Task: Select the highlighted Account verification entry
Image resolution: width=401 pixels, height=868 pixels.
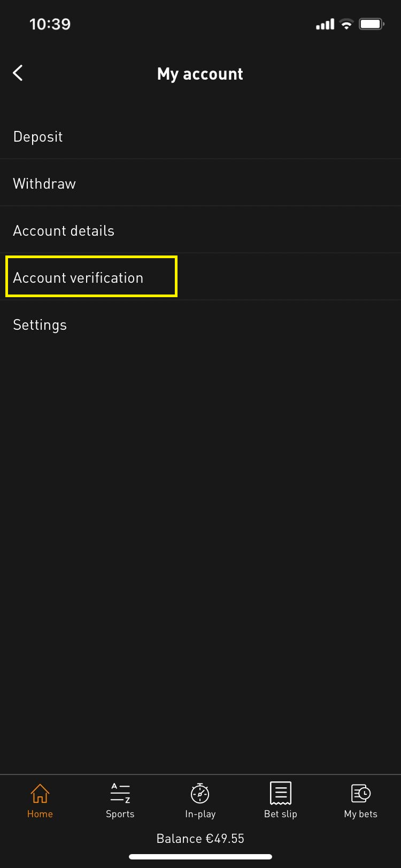Action: tap(91, 277)
